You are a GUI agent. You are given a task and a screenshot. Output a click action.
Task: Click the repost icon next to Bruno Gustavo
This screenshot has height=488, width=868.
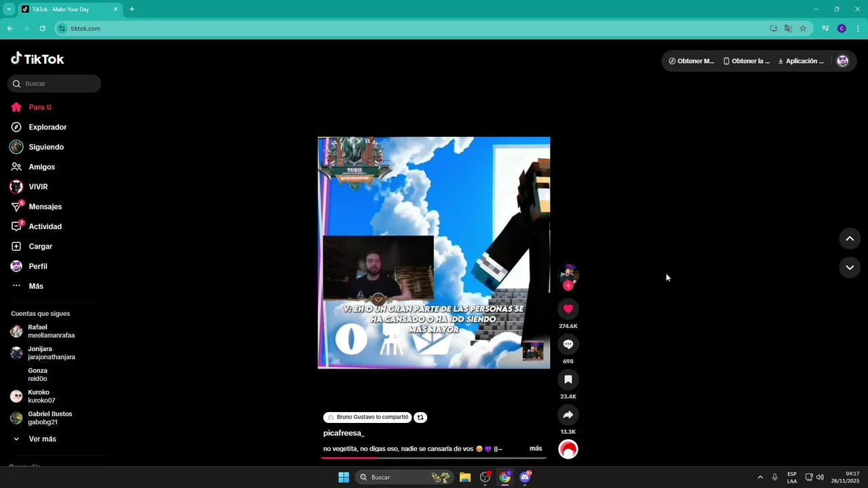420,418
